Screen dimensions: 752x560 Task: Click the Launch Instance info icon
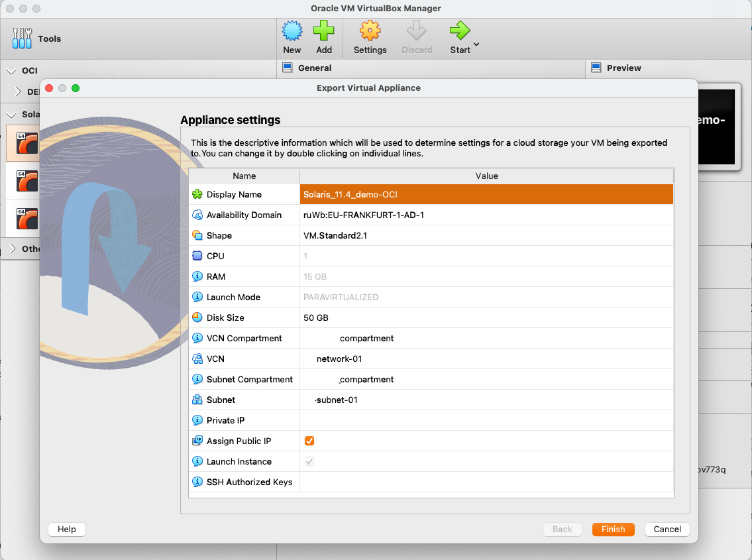point(197,461)
